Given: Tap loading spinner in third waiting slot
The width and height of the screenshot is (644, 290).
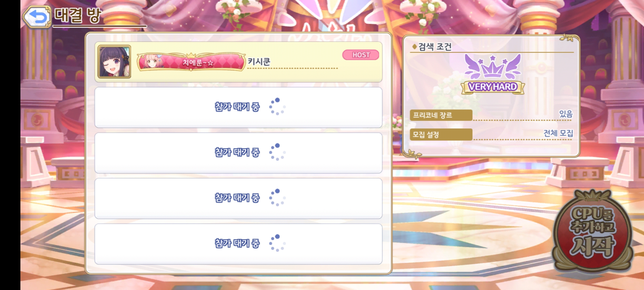Looking at the screenshot, I should coord(277,198).
